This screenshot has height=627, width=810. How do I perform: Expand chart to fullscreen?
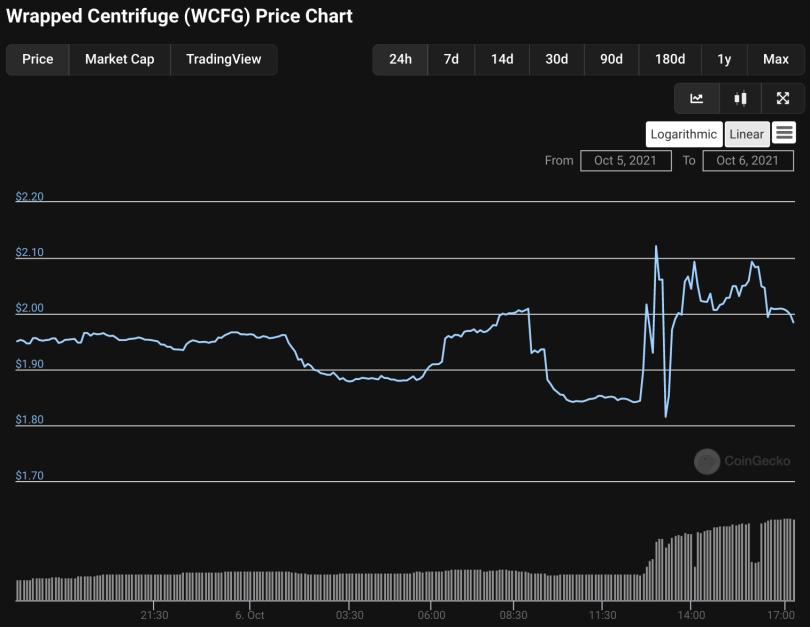783,98
